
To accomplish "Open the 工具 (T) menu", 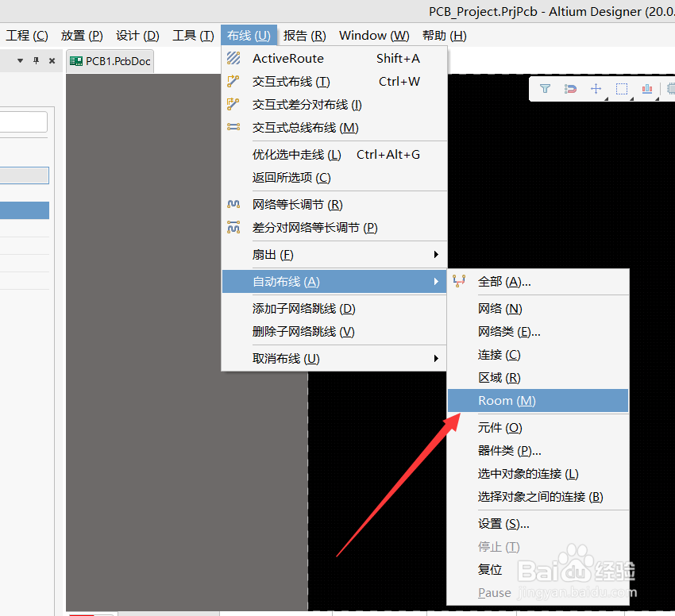I will click(193, 35).
